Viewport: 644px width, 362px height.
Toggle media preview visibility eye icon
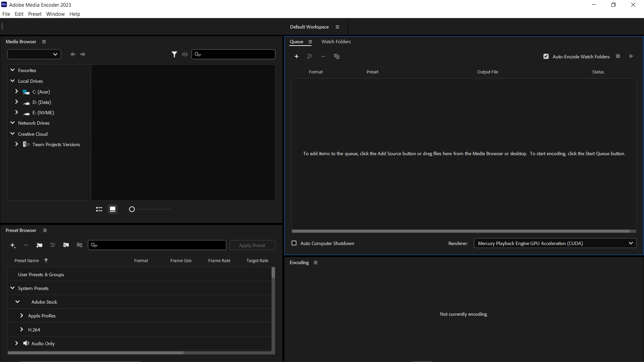(x=185, y=54)
